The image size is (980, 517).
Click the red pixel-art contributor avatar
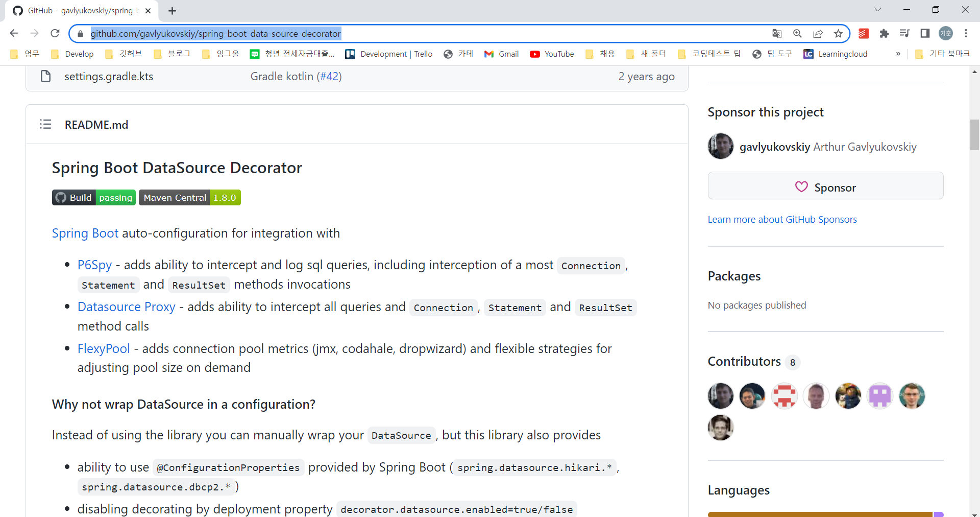(x=785, y=396)
